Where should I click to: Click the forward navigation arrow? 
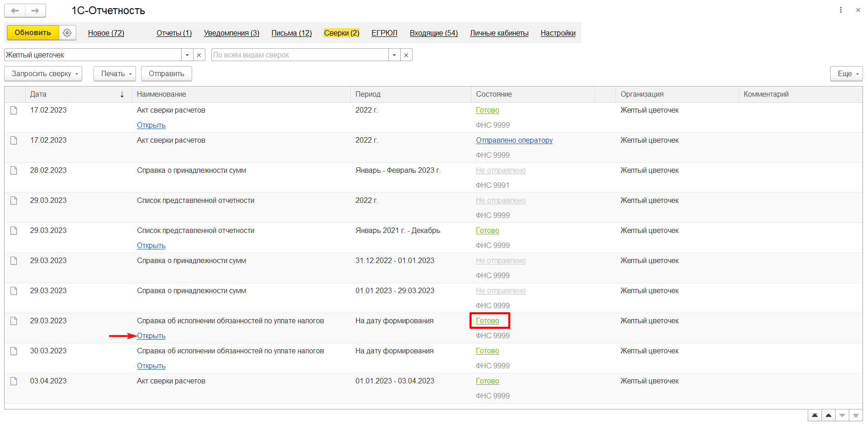pos(35,10)
